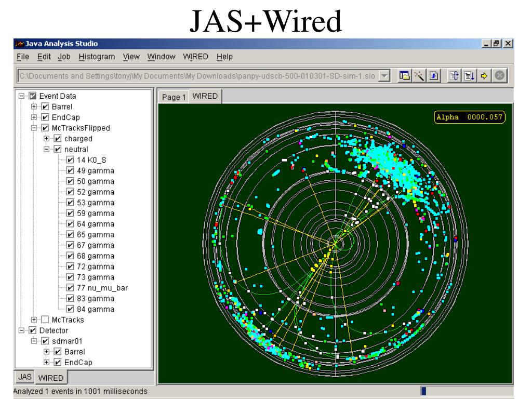Image resolution: width=532 pixels, height=399 pixels.
Task: Uncheck the 49 gamma checkbox
Action: coord(70,170)
